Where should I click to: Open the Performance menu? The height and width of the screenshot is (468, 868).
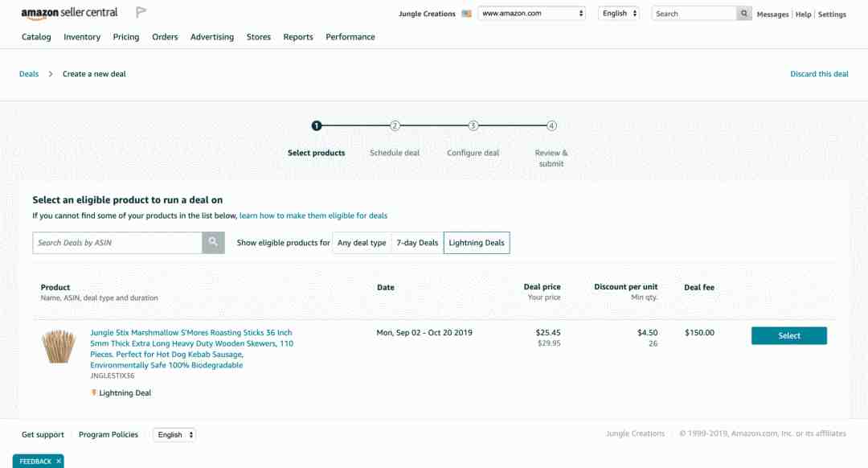(x=350, y=37)
